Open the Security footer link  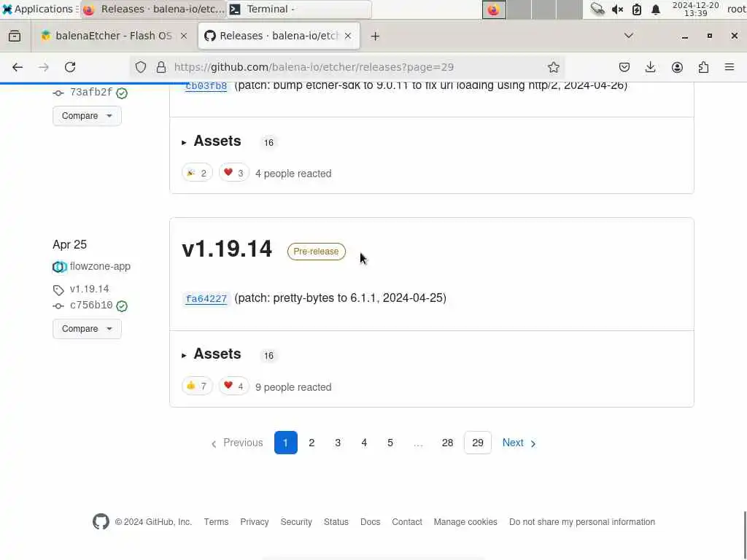(x=296, y=522)
